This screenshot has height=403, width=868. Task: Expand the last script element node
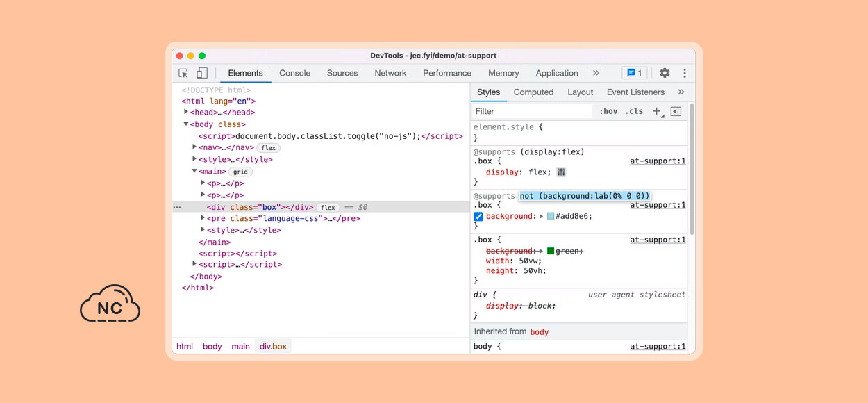click(194, 264)
